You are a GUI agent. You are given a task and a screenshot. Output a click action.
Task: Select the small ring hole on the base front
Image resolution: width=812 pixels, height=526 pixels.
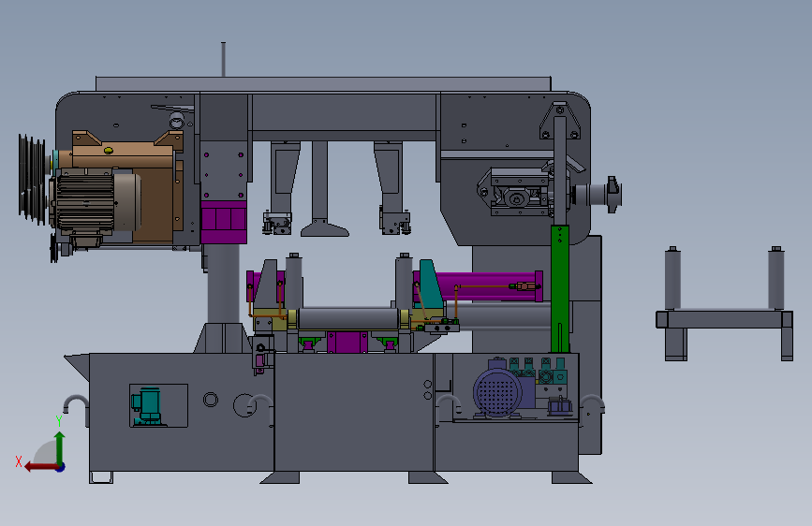click(x=211, y=399)
